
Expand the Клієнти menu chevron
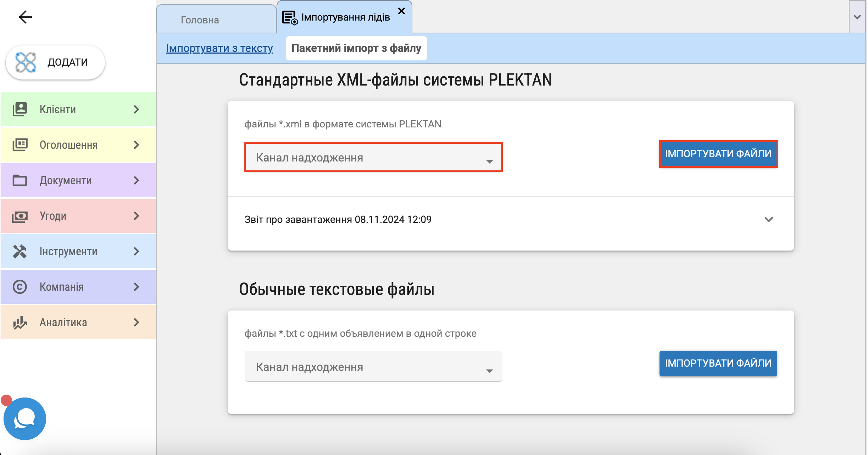(x=137, y=109)
